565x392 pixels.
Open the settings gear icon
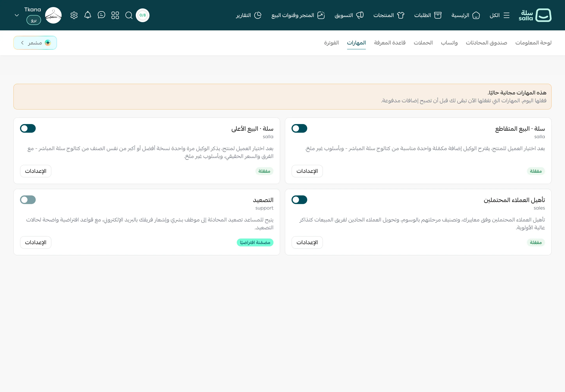tap(74, 15)
